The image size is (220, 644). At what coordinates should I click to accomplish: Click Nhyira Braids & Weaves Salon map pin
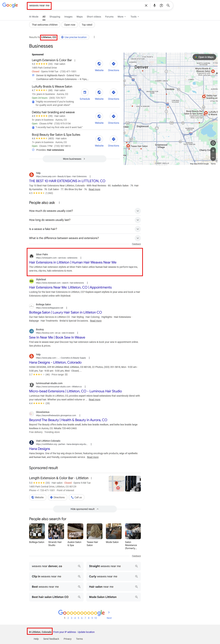click(213, 71)
